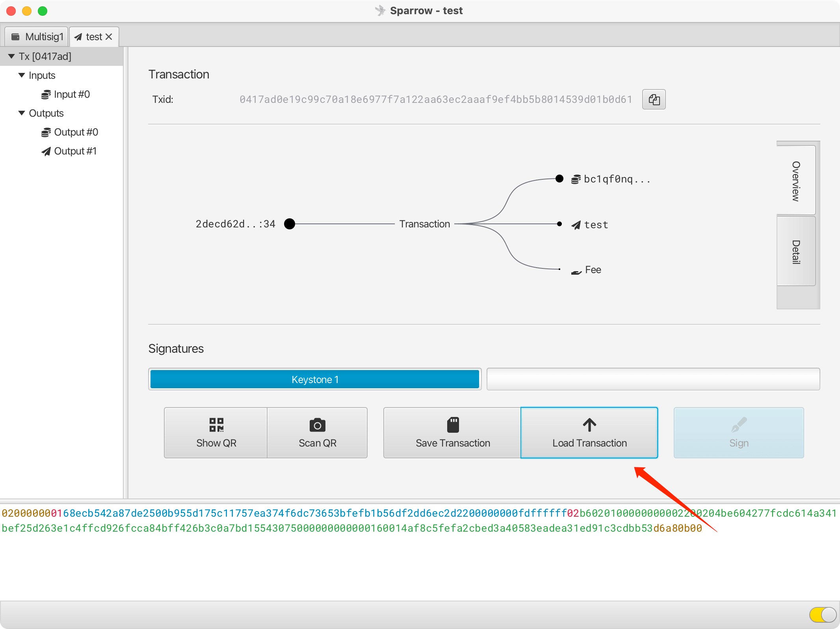Select Input #0 tree item
The height and width of the screenshot is (629, 840).
[71, 94]
